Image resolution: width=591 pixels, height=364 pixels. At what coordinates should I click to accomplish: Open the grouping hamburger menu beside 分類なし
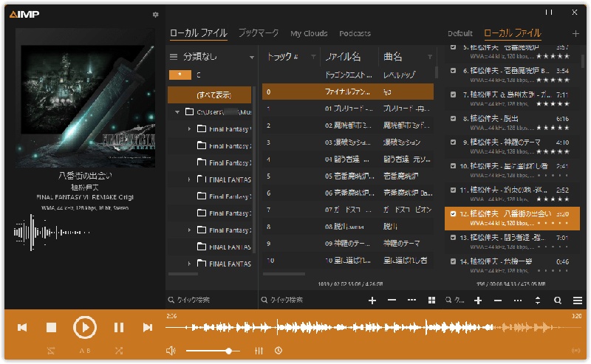click(x=174, y=57)
